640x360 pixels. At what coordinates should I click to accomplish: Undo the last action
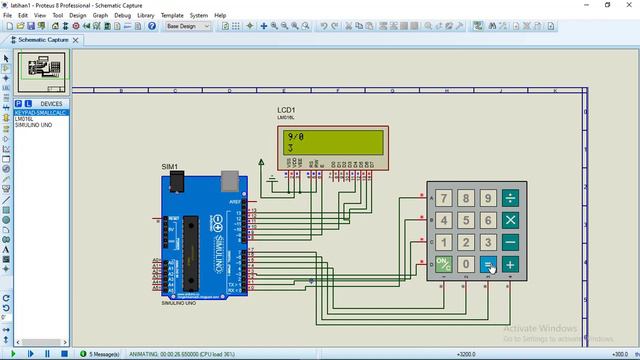pyautogui.click(x=324, y=26)
